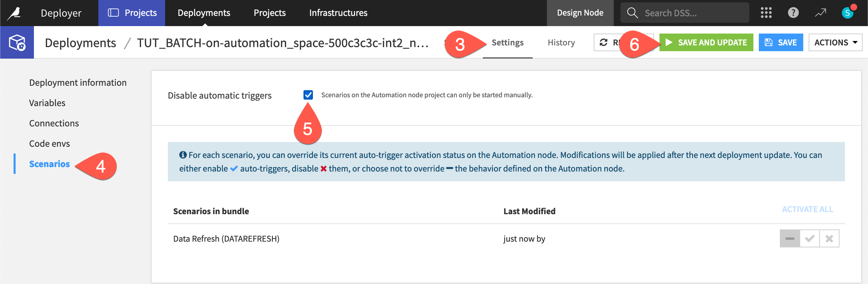This screenshot has height=284, width=868.
Task: Open the activity trend arrow icon
Action: tap(821, 13)
